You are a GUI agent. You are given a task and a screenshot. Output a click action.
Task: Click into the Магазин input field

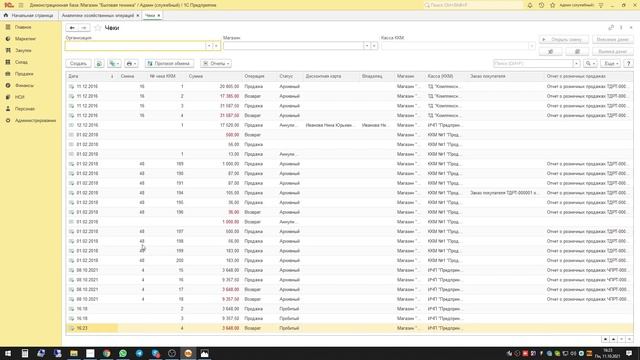[x=293, y=46]
